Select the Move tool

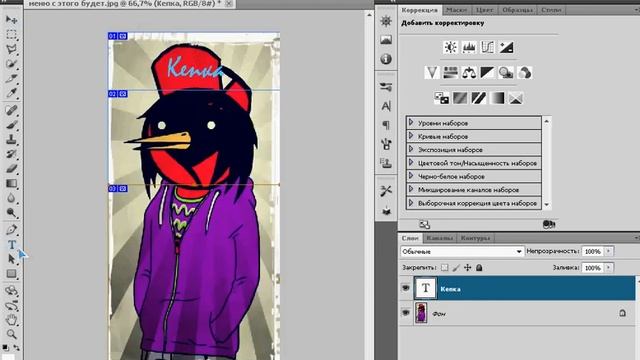coord(11,20)
